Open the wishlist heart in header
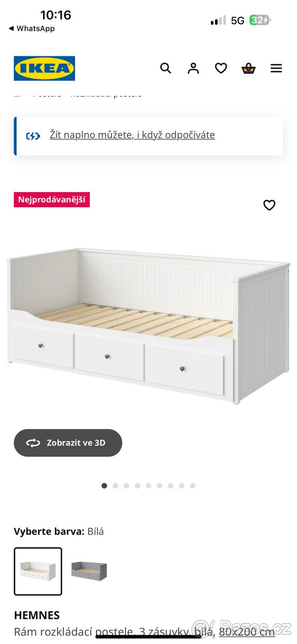Screen dimensions: 297x644 [221, 68]
